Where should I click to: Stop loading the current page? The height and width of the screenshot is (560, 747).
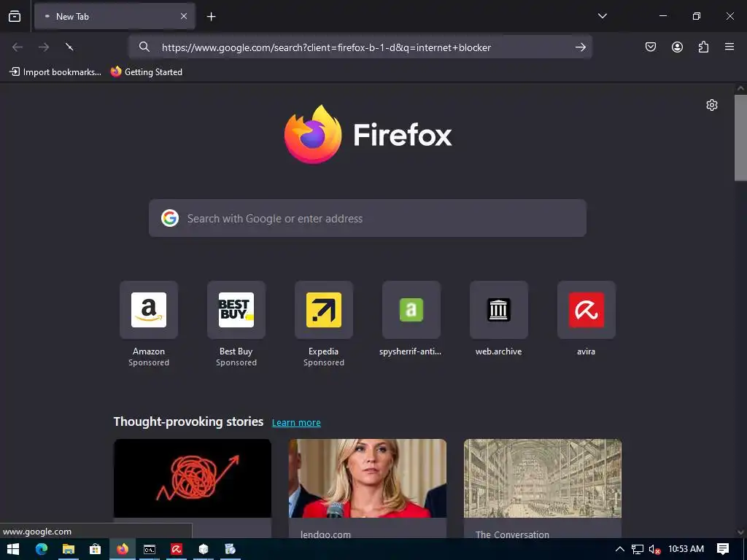[x=69, y=47]
